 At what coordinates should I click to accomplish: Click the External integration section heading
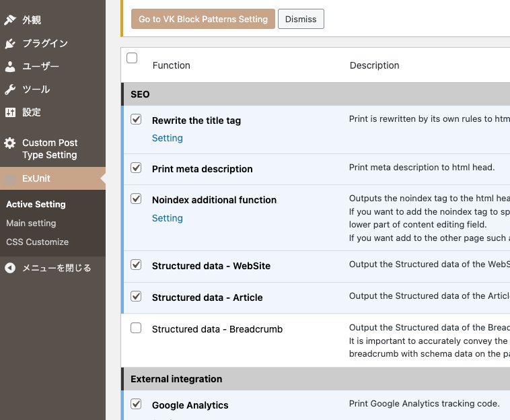[x=176, y=380]
